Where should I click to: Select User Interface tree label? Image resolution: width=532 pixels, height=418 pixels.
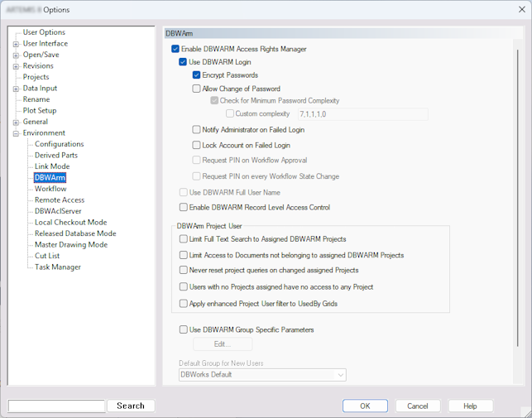(46, 44)
